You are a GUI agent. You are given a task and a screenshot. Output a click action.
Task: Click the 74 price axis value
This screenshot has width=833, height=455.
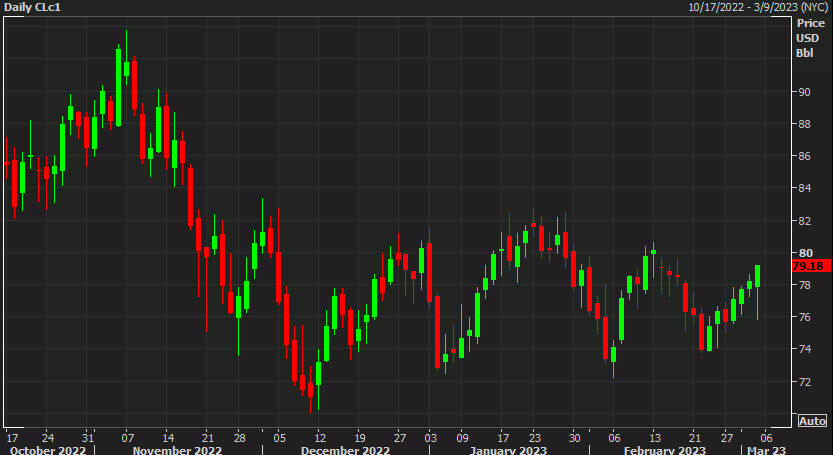click(x=805, y=349)
